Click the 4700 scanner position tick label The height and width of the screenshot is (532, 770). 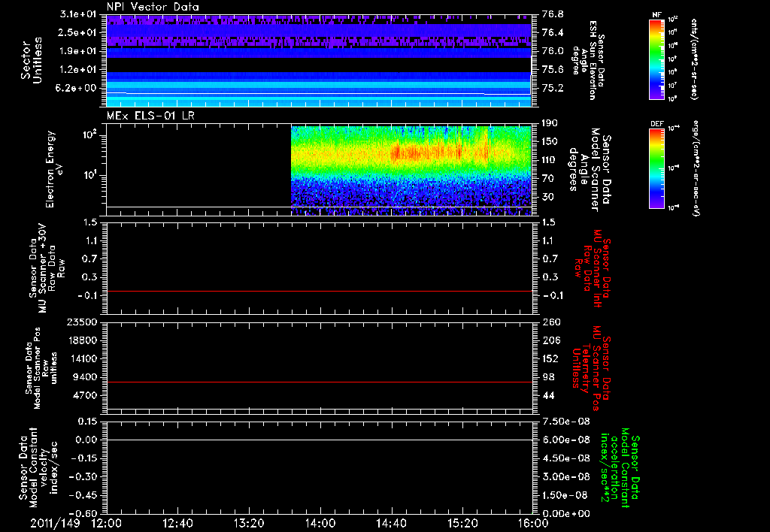(x=84, y=395)
